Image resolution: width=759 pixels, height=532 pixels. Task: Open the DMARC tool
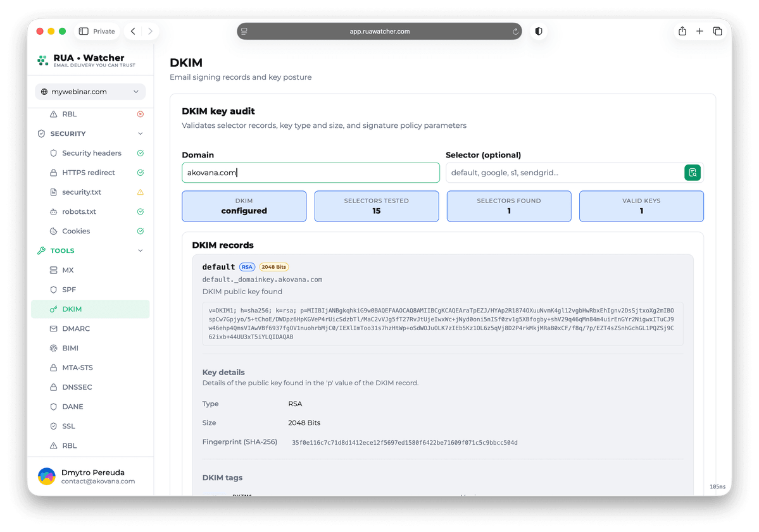tap(90, 328)
